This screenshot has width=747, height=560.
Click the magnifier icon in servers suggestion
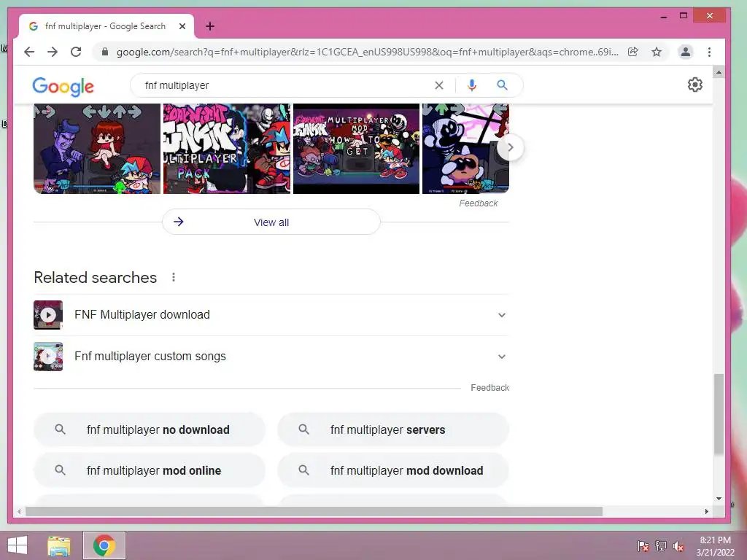[x=304, y=429]
